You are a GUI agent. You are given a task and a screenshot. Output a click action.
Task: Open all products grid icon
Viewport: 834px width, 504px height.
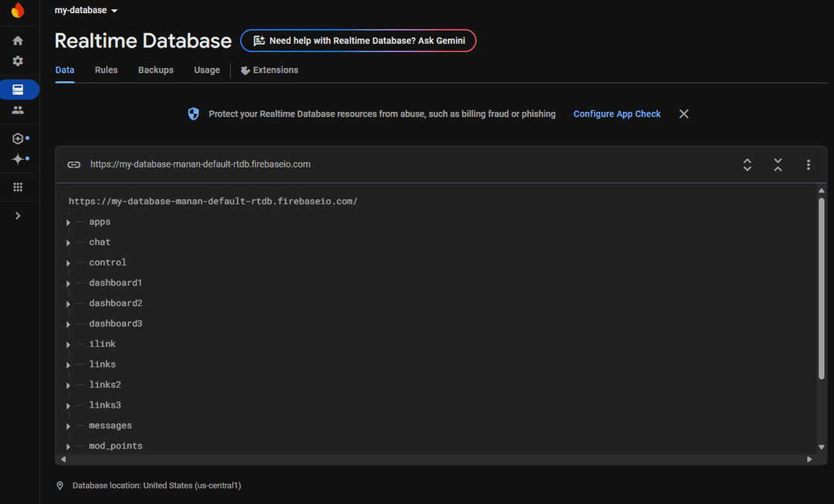18,187
